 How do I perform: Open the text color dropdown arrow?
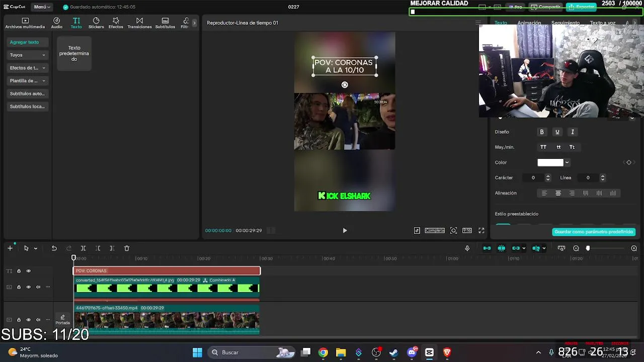click(x=567, y=162)
